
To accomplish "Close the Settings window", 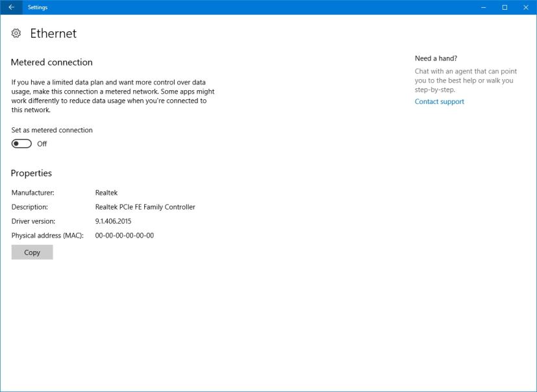I will pyautogui.click(x=525, y=7).
